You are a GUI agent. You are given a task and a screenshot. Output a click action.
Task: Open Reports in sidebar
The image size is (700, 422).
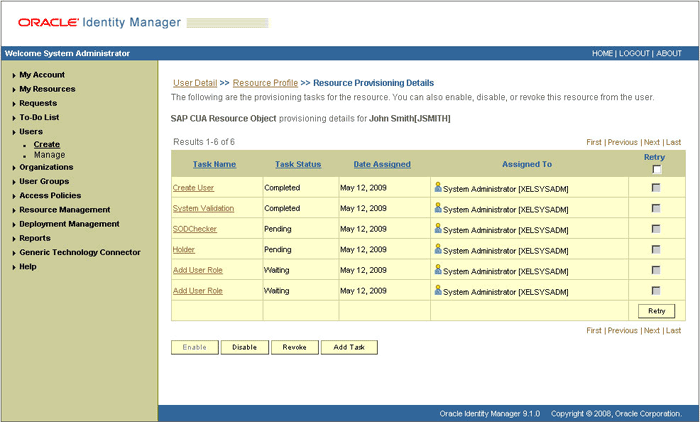tap(35, 238)
